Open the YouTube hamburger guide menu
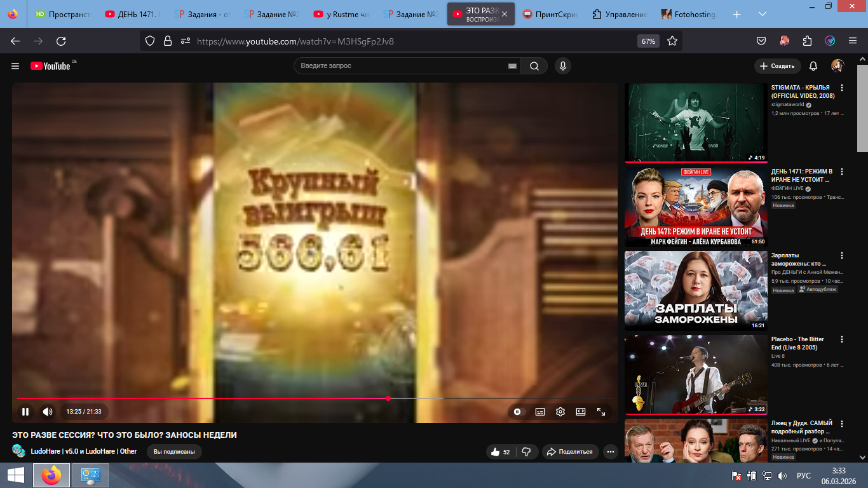Viewport: 868px width, 488px height. point(15,66)
